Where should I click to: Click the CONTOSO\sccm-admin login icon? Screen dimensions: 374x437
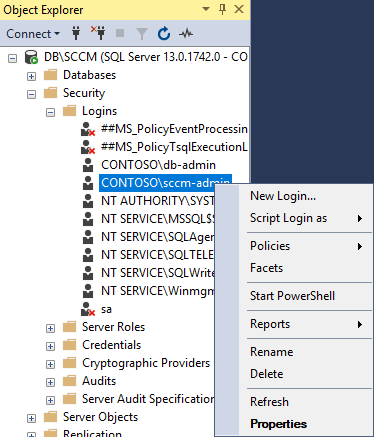pos(88,183)
